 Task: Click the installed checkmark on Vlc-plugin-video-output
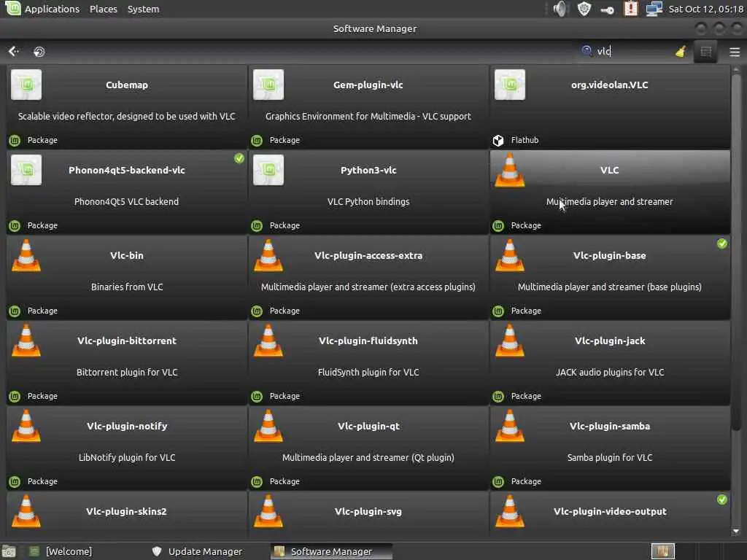tap(722, 499)
